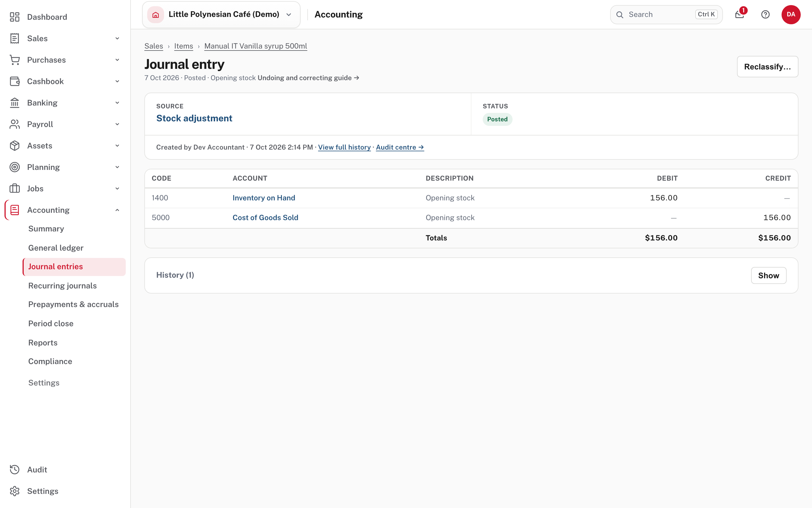Screen dimensions: 812x508
Task: Click the Jobs briefcase icon
Action: 14,189
